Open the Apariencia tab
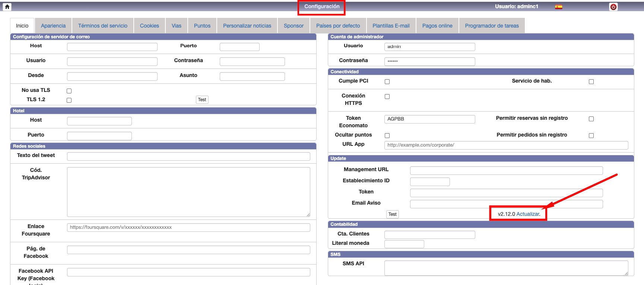644x285 pixels. point(53,26)
